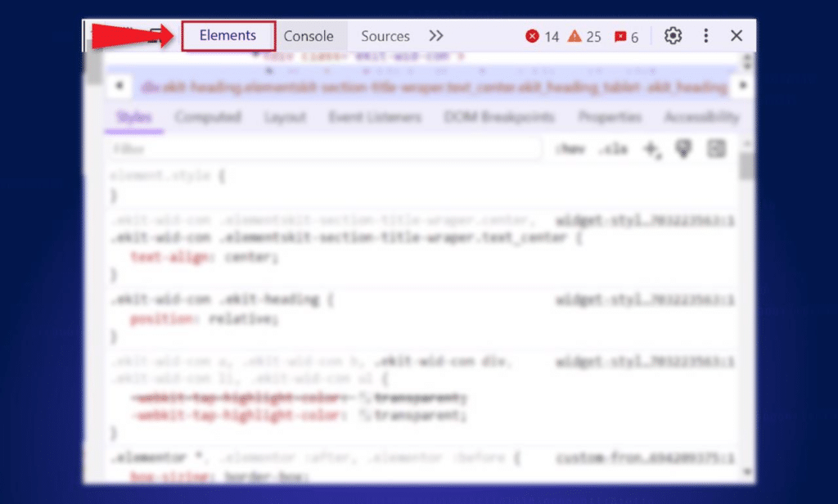The image size is (838, 504).
Task: Close the DevTools panel
Action: [x=737, y=36]
